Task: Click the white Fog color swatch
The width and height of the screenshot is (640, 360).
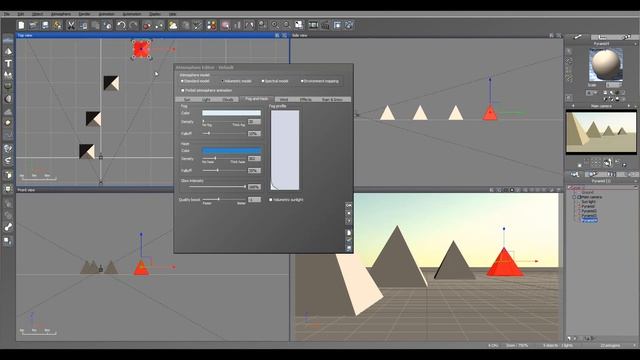Action: point(231,113)
